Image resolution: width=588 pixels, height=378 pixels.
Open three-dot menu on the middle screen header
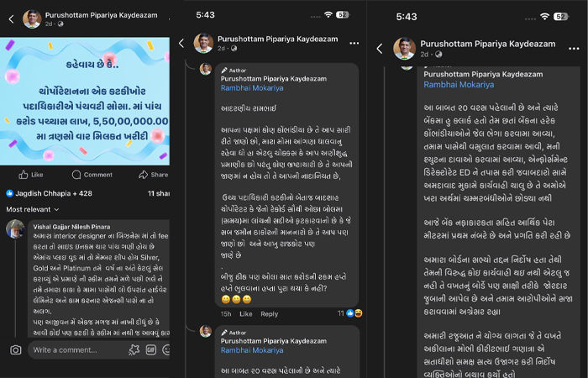(x=354, y=43)
